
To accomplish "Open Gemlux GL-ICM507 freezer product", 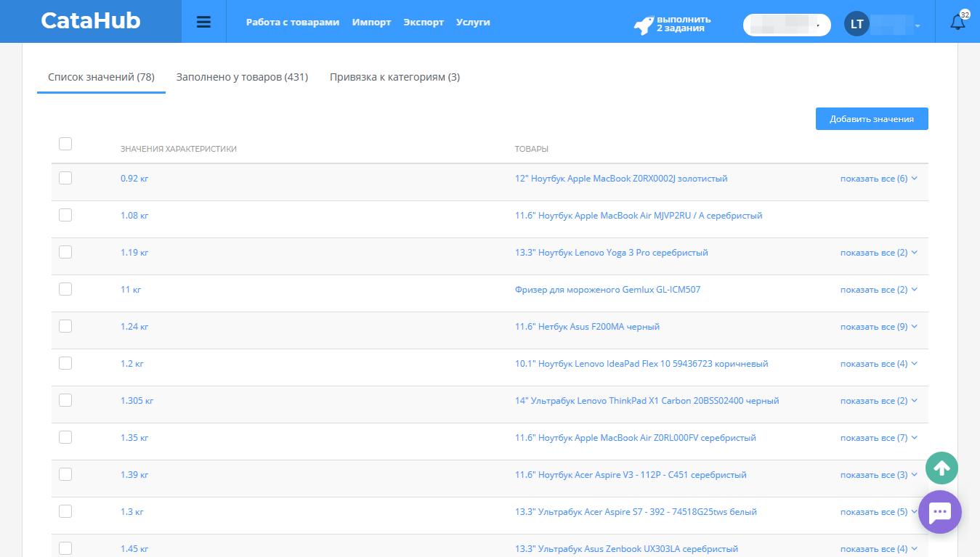I will pos(607,290).
